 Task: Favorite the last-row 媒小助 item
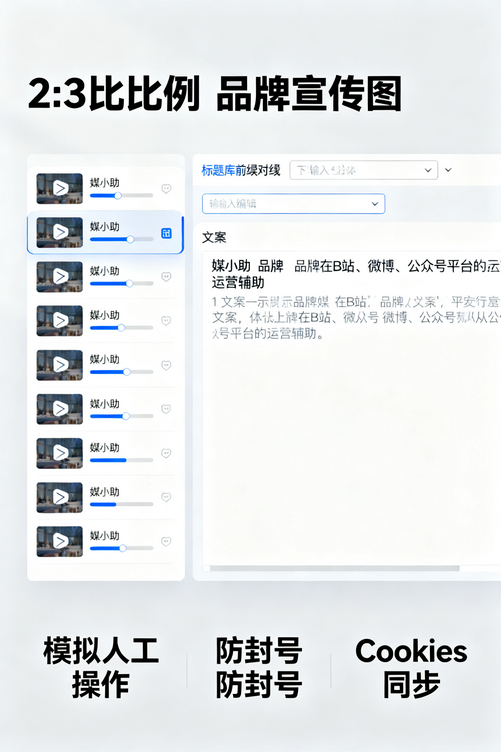point(166,541)
